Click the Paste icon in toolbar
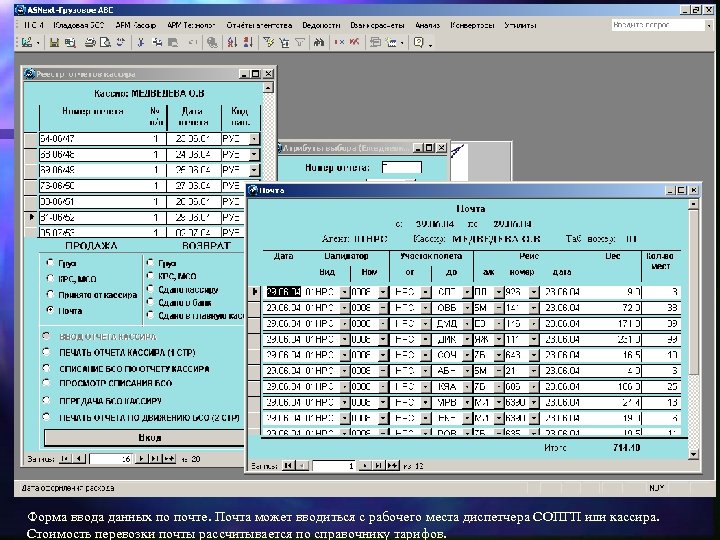The width and height of the screenshot is (720, 540). (173, 43)
